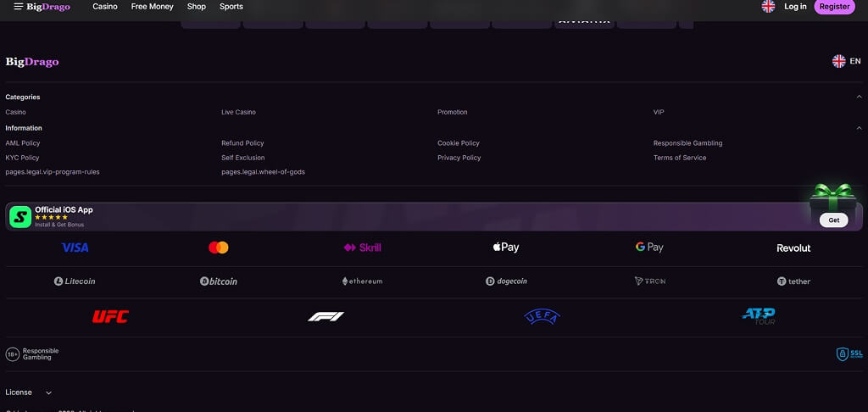
Task: Click the UEFA logo
Action: [x=542, y=317]
